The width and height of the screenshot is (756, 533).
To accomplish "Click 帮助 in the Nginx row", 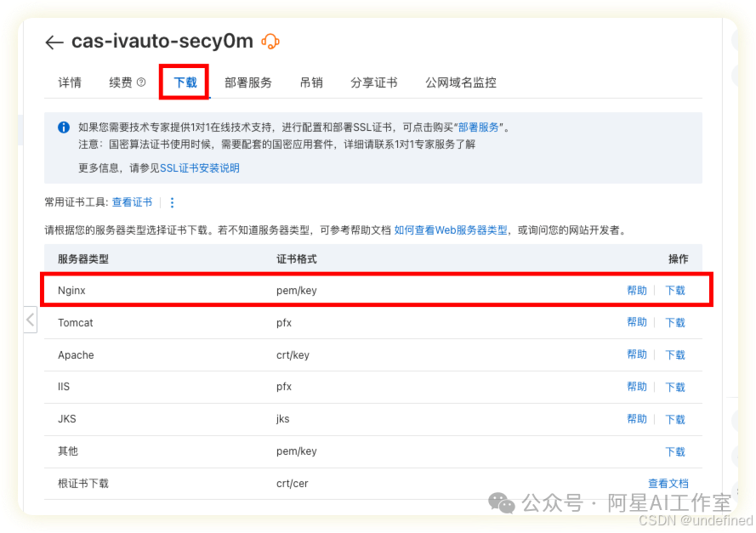I will coord(637,290).
